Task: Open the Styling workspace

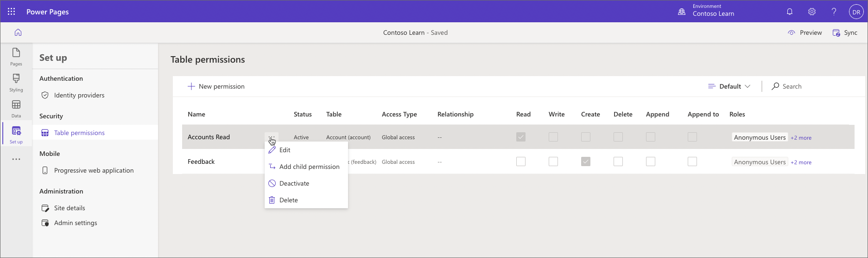Action: 16,83
